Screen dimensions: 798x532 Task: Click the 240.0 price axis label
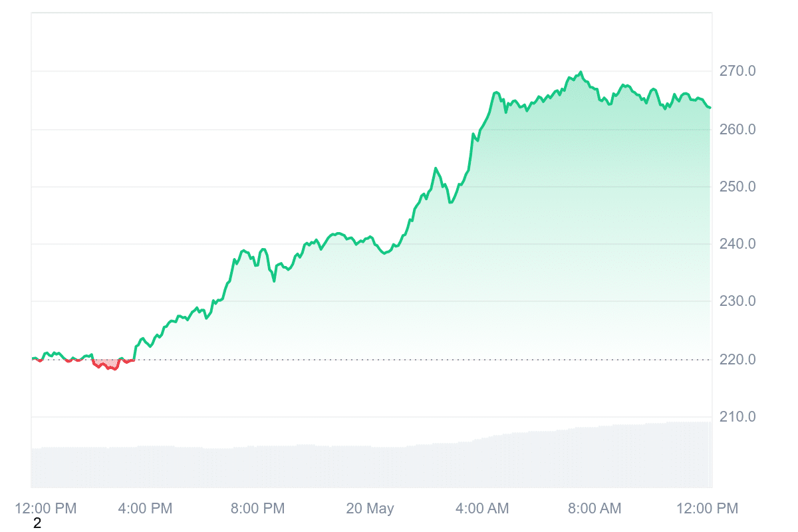point(737,244)
